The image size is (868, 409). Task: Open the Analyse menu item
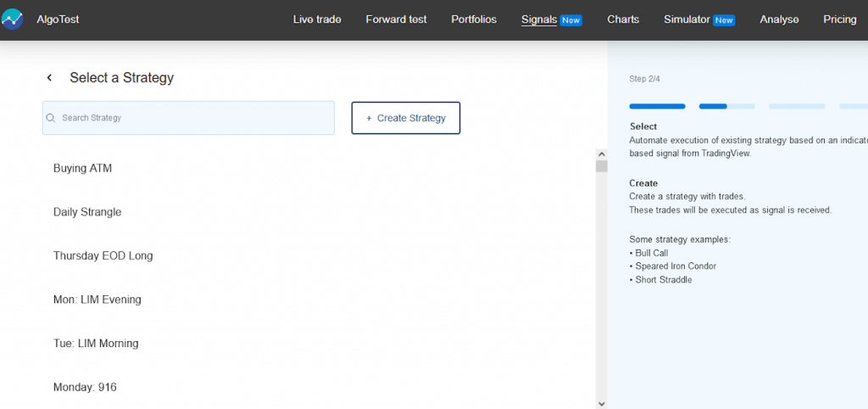tap(779, 20)
